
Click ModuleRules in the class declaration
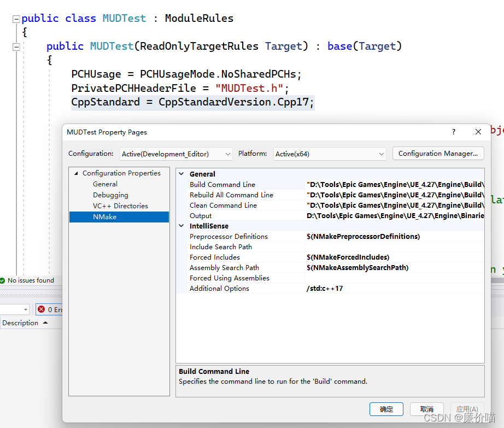(199, 19)
